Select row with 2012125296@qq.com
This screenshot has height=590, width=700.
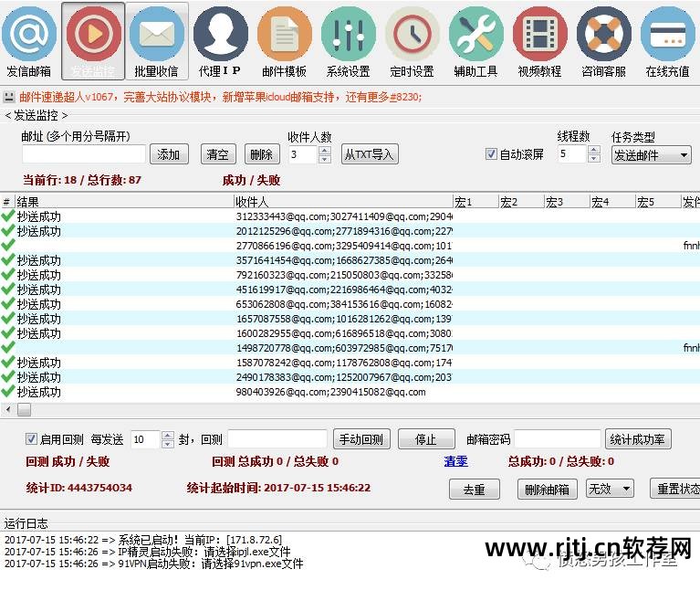point(350,231)
